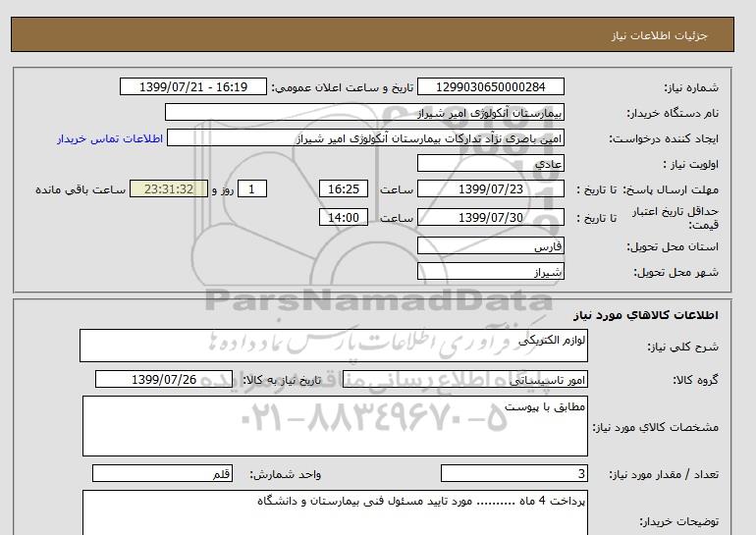The height and width of the screenshot is (535, 756).
Task: Select the price validity date 1399/07/30
Action: point(490,217)
